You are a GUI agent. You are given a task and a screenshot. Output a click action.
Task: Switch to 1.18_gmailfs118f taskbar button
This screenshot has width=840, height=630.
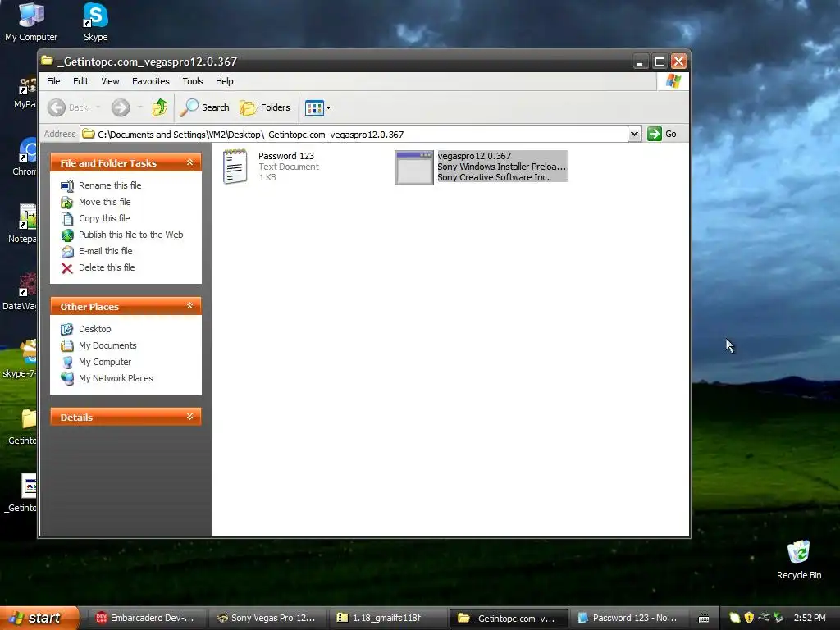point(386,619)
